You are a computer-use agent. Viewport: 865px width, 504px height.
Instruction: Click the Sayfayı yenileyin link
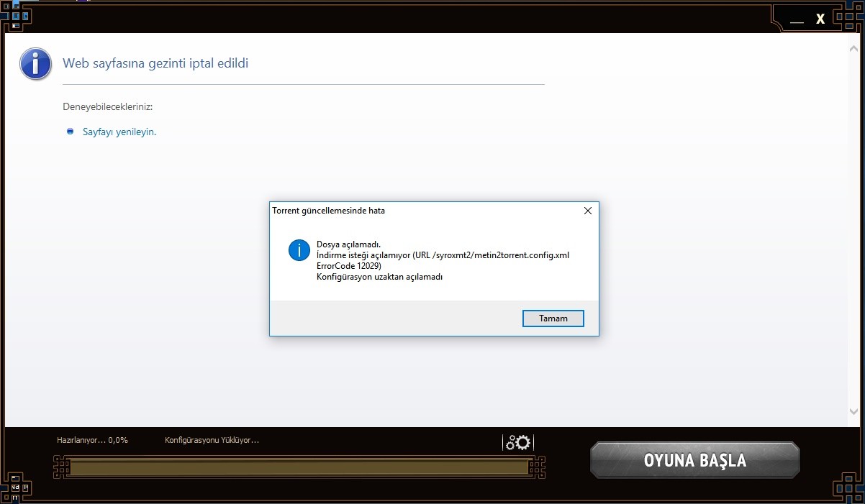119,132
